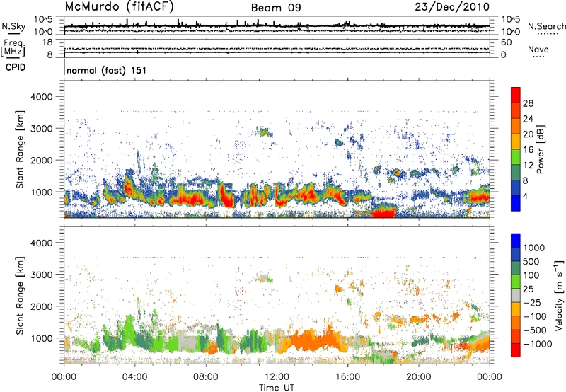Click the "18" frequency axis tick
Viewport: 566px width, 392px height.
[47, 42]
